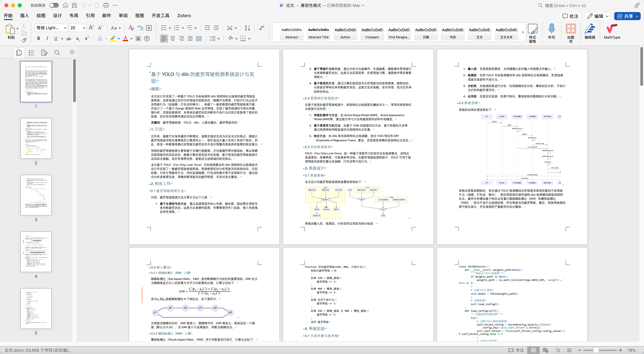
Task: Show headings list in navigation pane
Action: click(x=31, y=53)
